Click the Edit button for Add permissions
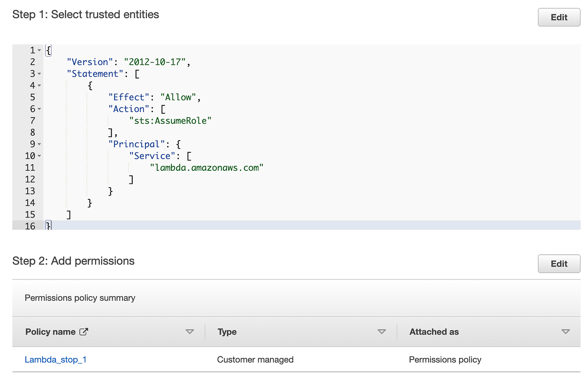 559,264
